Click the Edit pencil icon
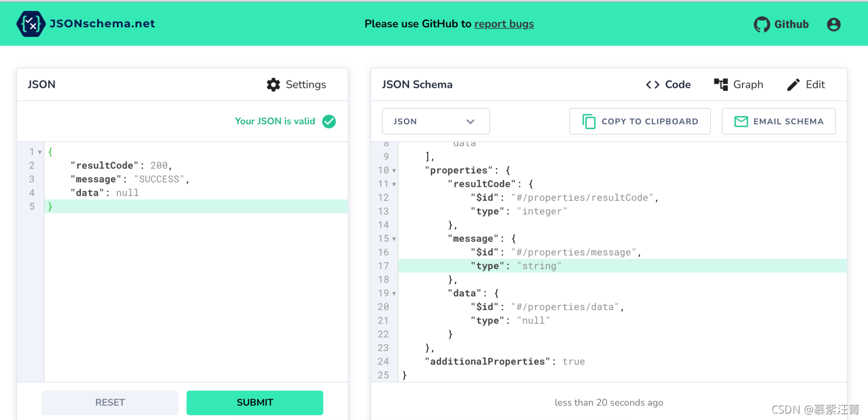 [793, 84]
